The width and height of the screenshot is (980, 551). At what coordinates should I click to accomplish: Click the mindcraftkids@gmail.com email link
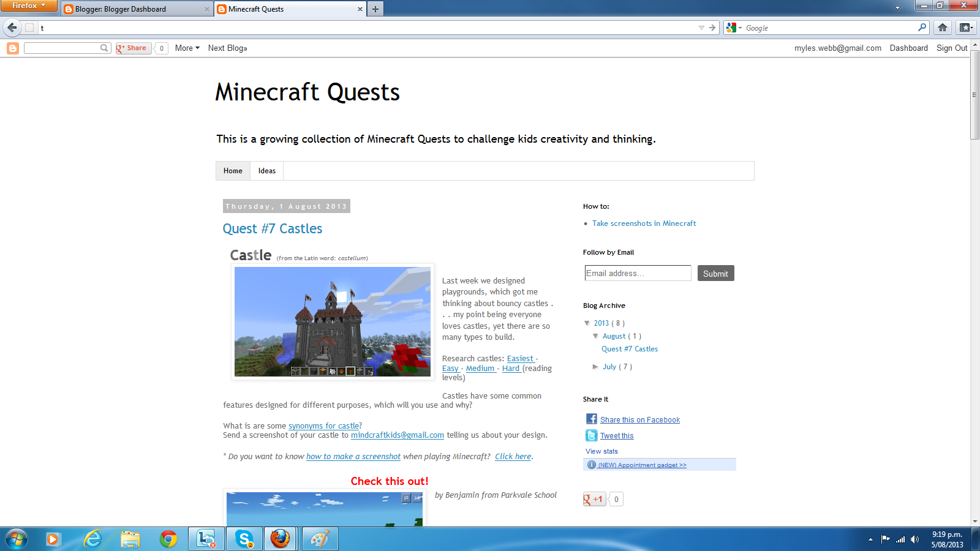pos(398,435)
